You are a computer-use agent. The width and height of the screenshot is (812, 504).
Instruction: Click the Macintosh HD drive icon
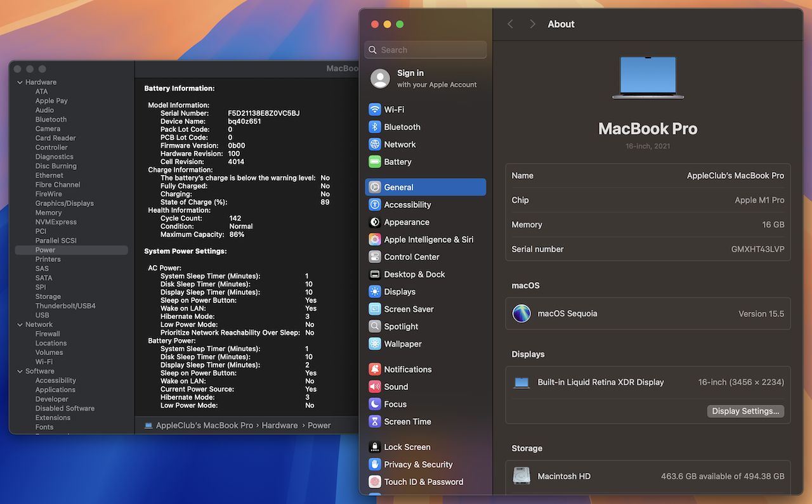pyautogui.click(x=521, y=476)
